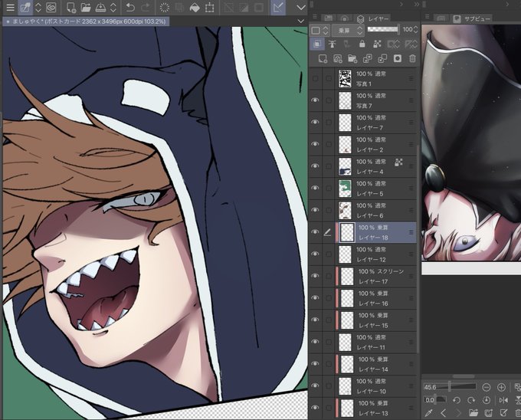Toggle the snap to ruler highlighted icon
The height and width of the screenshot is (420, 521).
click(278, 8)
